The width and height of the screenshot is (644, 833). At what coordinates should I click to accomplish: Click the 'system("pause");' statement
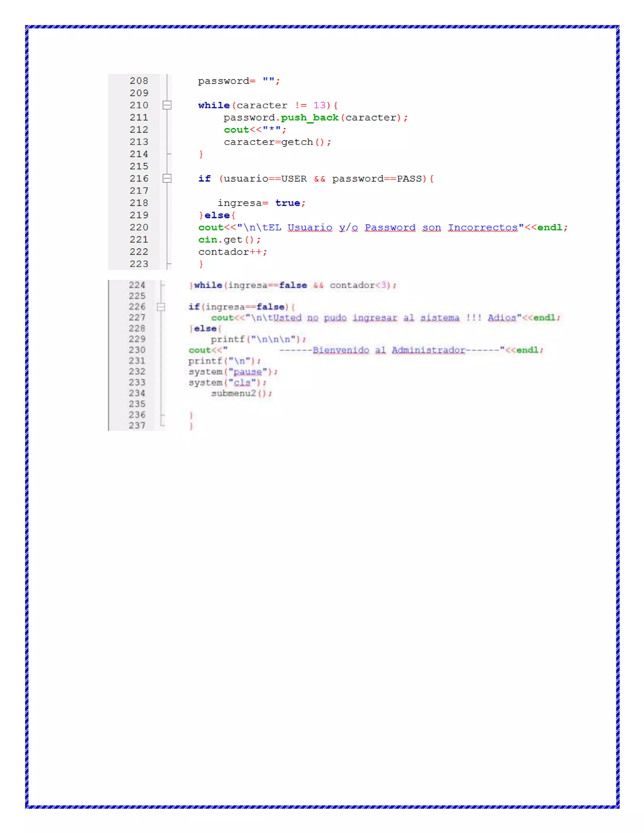click(234, 372)
